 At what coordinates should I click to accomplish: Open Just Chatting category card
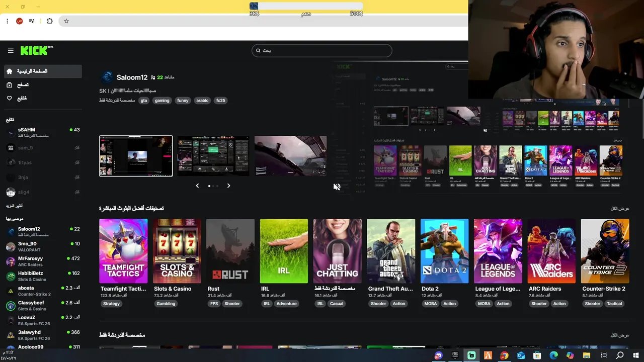tap(337, 251)
